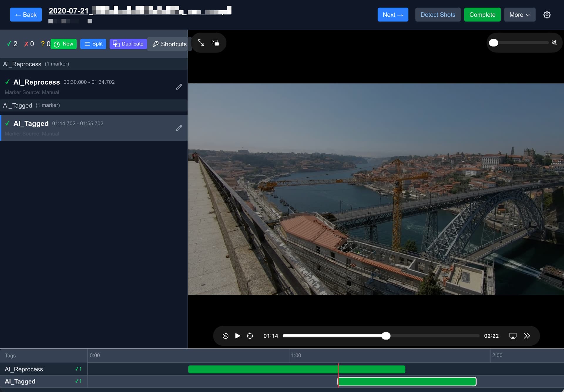Open settings with the gear icon
This screenshot has width=564, height=392.
click(x=547, y=15)
